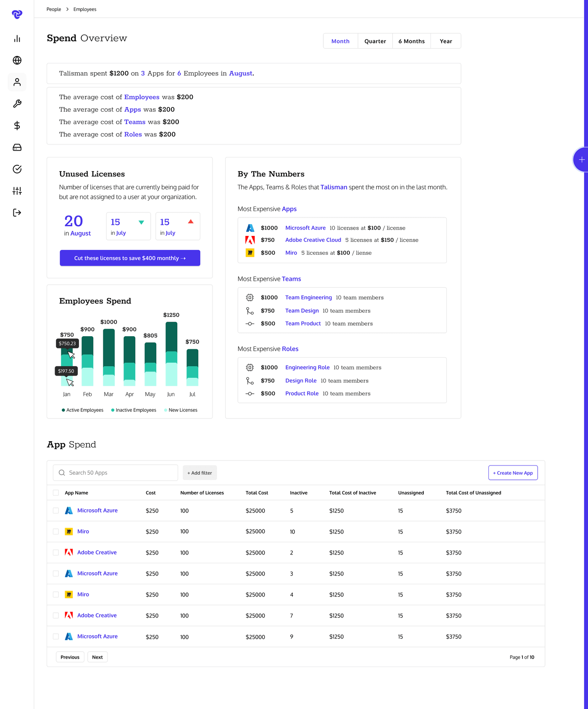Click Cut these licenses to save $400 monthly

[x=130, y=258]
